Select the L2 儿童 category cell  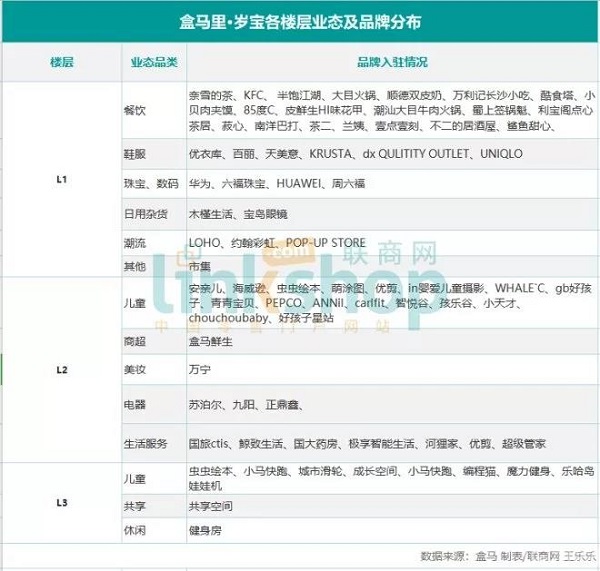tap(154, 303)
